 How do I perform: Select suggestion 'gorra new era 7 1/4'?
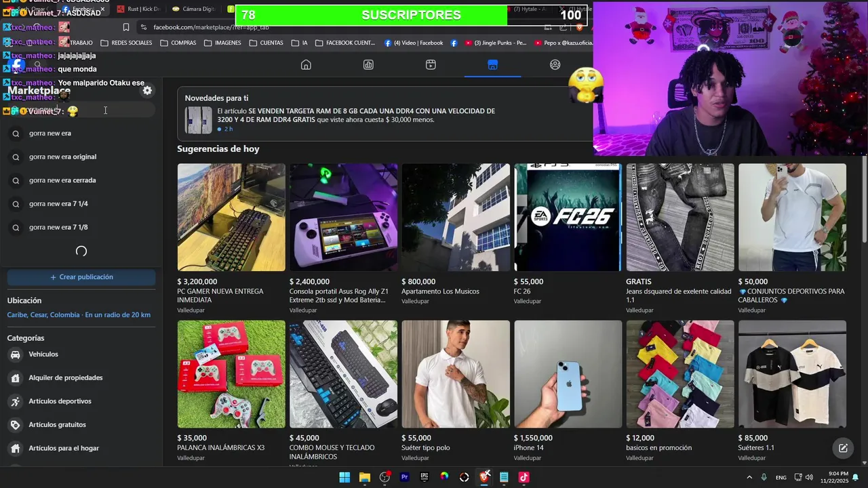(x=81, y=204)
